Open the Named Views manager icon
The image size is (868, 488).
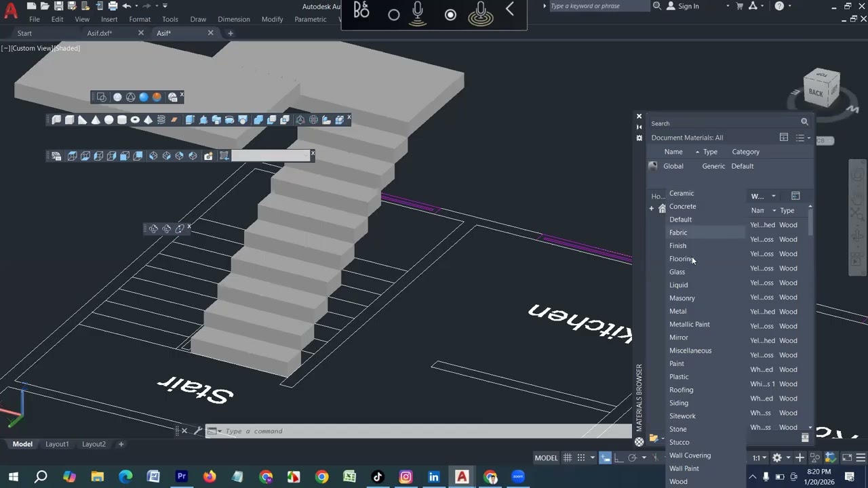click(56, 156)
